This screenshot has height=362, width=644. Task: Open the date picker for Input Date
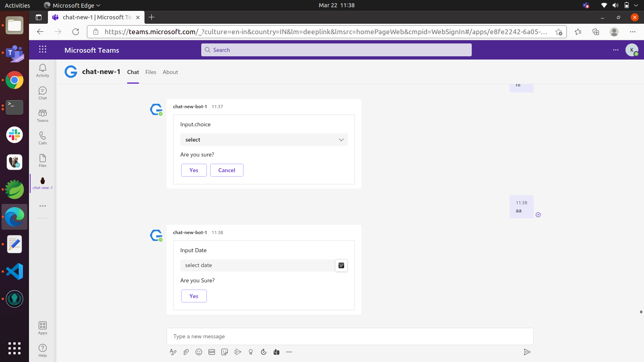tap(341, 265)
